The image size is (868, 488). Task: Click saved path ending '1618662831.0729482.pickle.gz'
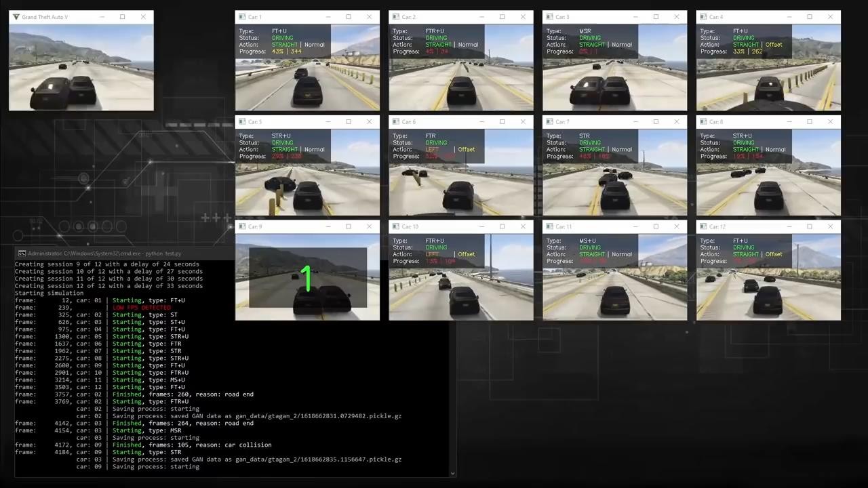point(317,416)
